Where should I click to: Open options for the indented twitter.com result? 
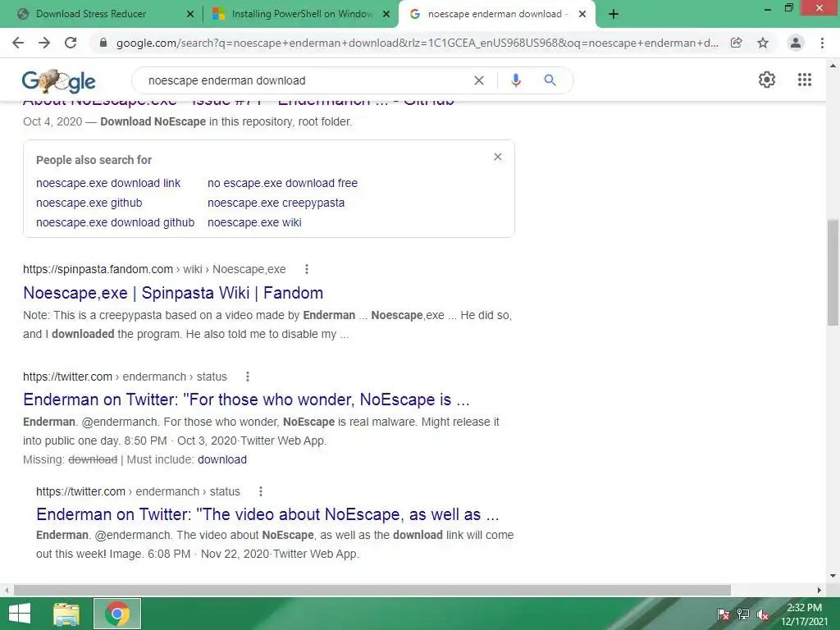260,491
